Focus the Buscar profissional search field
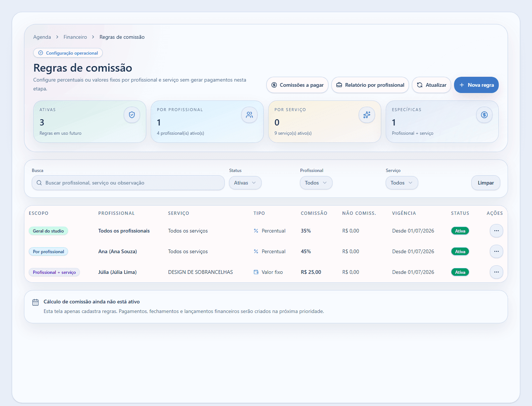Viewport: 532px width, 406px height. point(128,183)
